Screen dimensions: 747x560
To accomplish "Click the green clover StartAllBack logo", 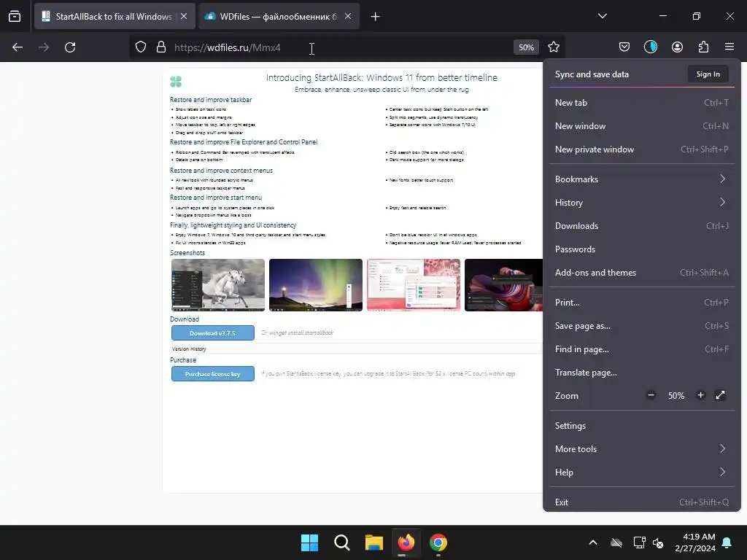I will (176, 82).
